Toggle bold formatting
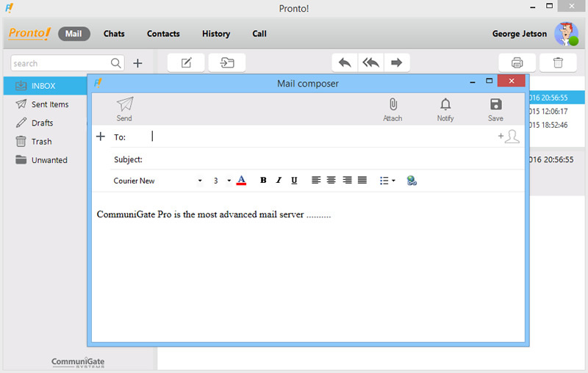 (263, 181)
